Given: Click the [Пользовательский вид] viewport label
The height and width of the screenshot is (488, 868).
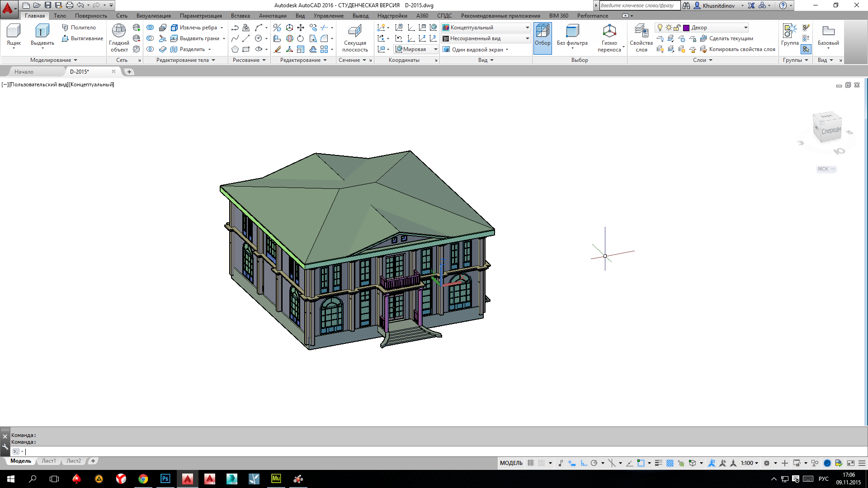Looking at the screenshot, I should coord(39,84).
